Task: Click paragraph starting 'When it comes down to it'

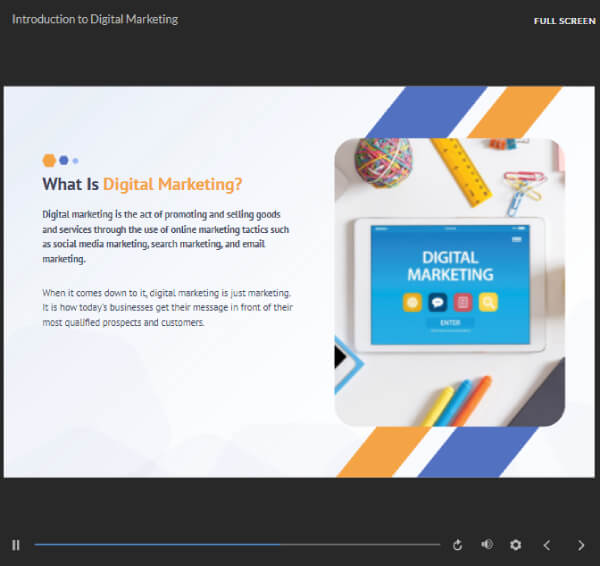Action: click(x=167, y=308)
